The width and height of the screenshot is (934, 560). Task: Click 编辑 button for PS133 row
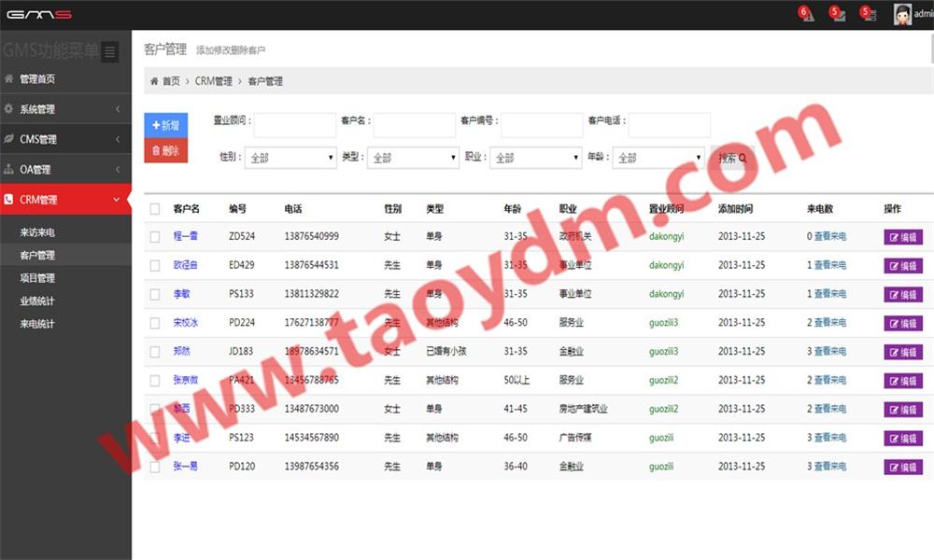coord(903,295)
